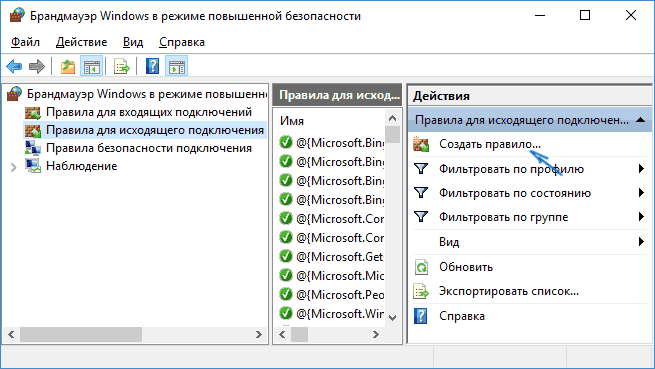The width and height of the screenshot is (655, 369).
Task: Open the Действие menu
Action: coord(81,42)
